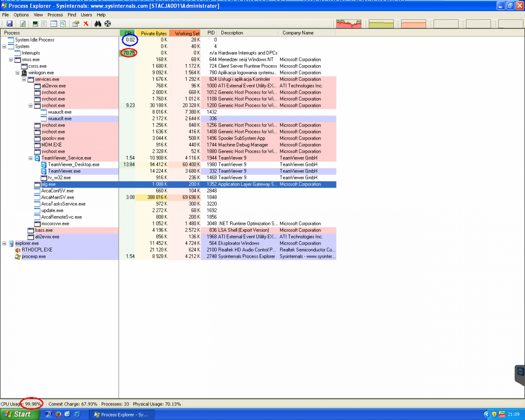Open the Help menu
This screenshot has height=420, width=525.
click(x=101, y=15)
